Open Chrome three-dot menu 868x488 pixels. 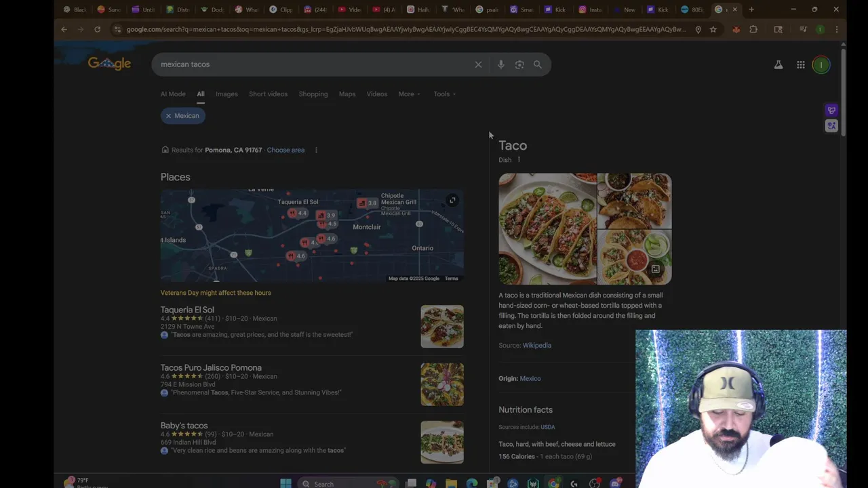tap(837, 29)
